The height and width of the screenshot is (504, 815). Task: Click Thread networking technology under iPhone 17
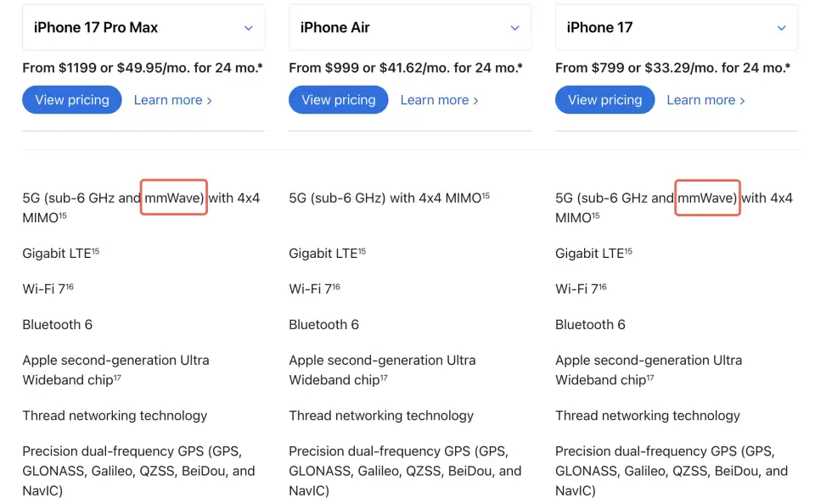[647, 416]
